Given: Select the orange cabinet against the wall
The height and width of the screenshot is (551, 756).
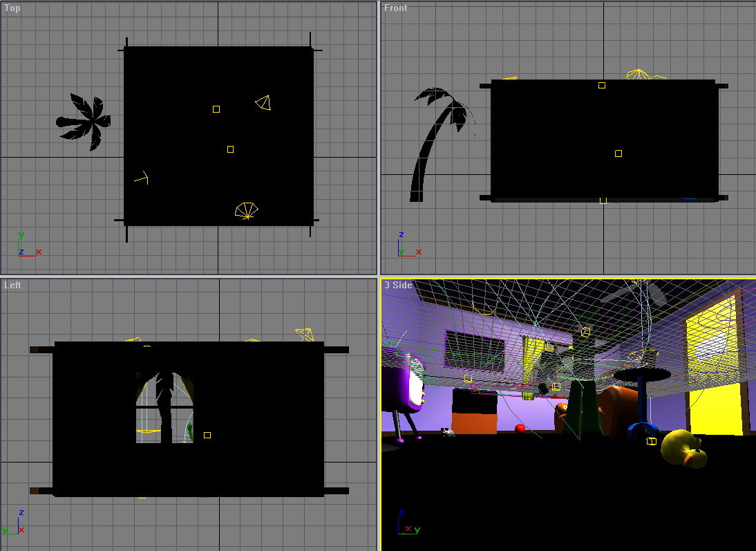Looking at the screenshot, I should pos(474,411).
